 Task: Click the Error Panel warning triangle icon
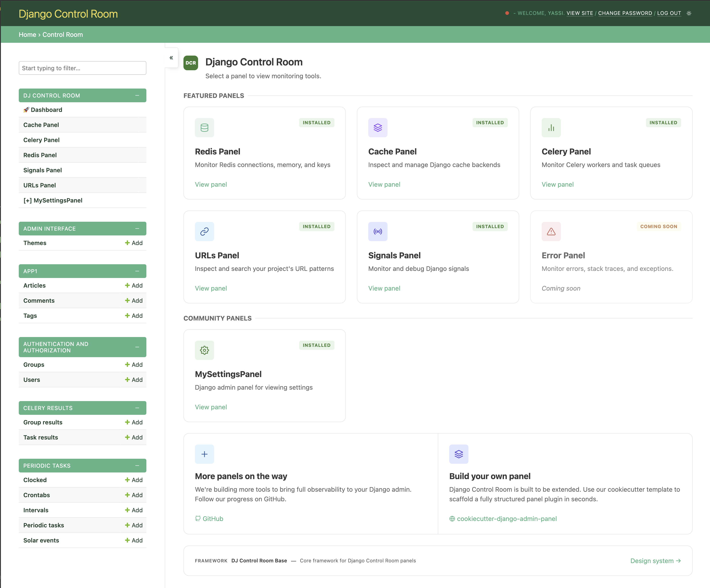click(551, 232)
